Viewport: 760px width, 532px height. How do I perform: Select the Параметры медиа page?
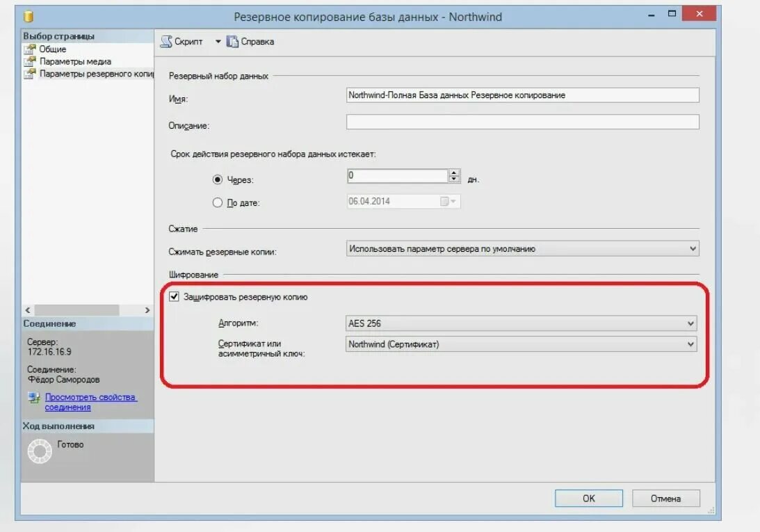pyautogui.click(x=75, y=62)
